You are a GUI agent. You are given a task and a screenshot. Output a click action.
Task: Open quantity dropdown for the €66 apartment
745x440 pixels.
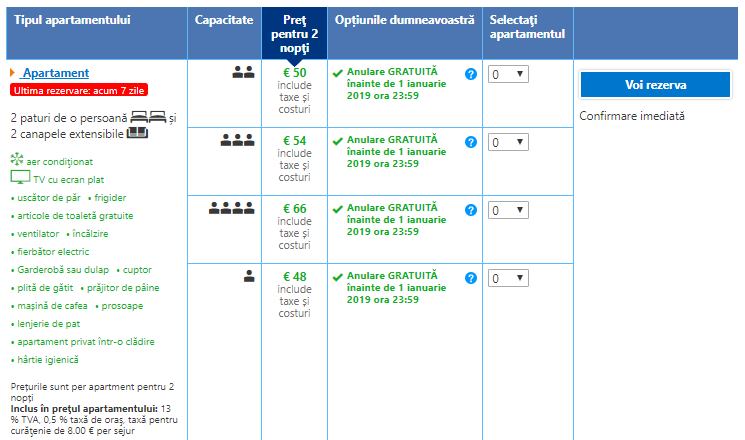pos(507,211)
